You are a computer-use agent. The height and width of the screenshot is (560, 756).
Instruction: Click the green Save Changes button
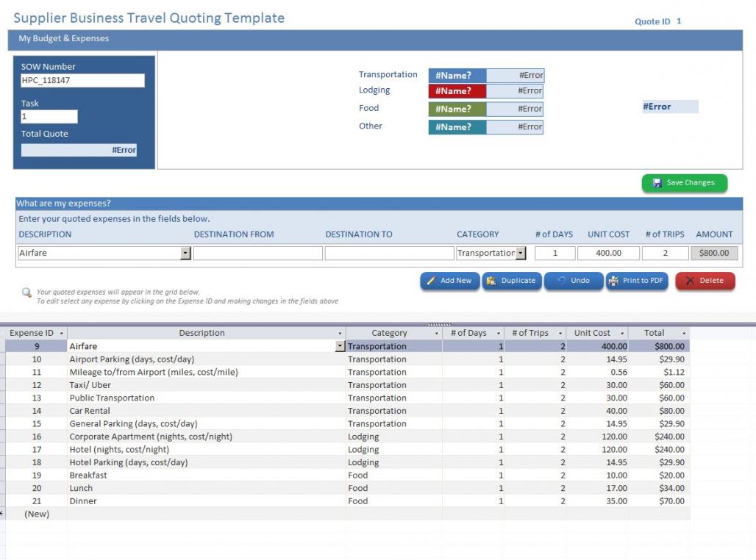[684, 183]
